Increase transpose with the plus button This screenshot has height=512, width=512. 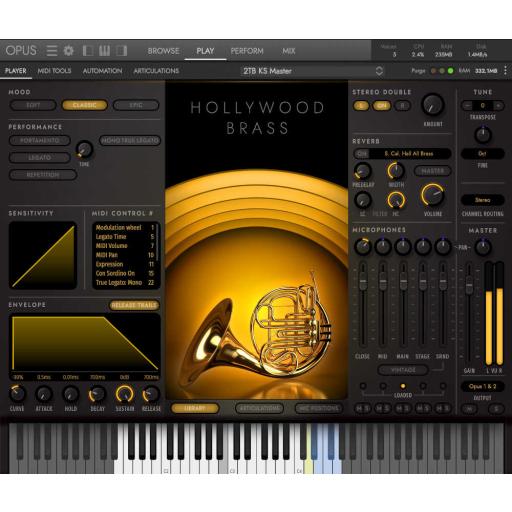coord(498,106)
